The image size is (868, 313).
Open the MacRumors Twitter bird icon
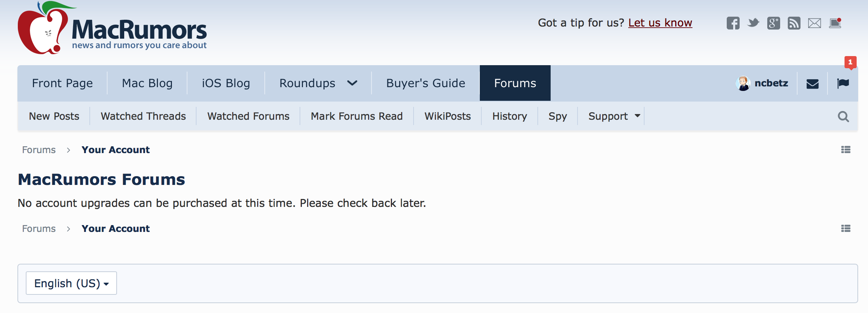753,23
